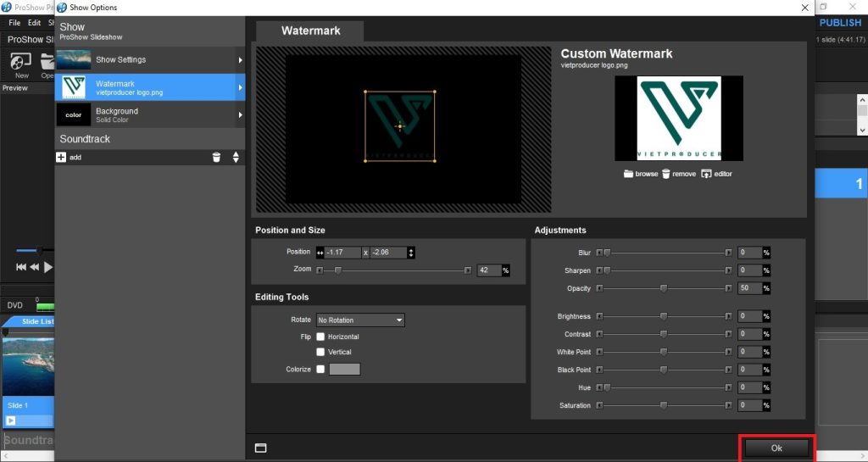Viewport: 868px width, 462px height.
Task: Enable Flip Vertical checkbox
Action: click(x=320, y=352)
